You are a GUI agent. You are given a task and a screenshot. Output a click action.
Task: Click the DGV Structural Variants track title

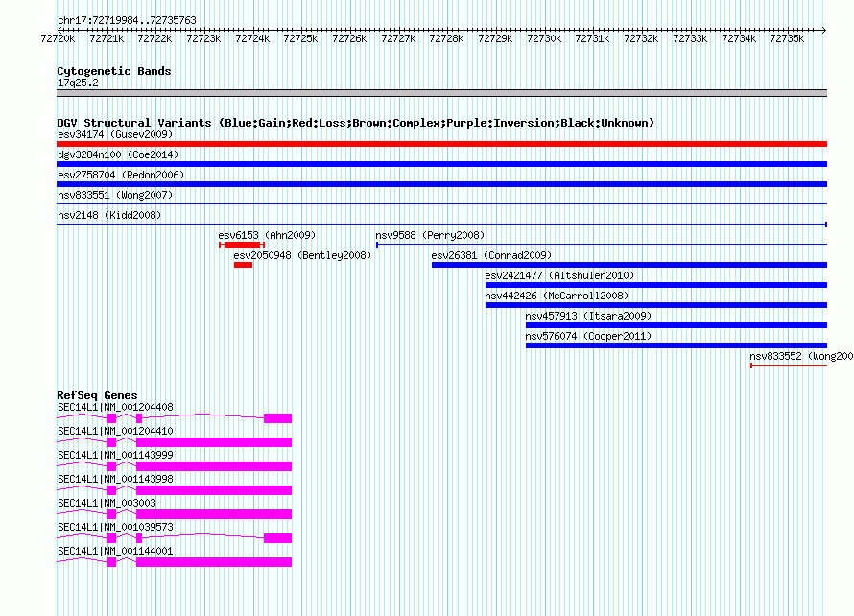[x=356, y=123]
